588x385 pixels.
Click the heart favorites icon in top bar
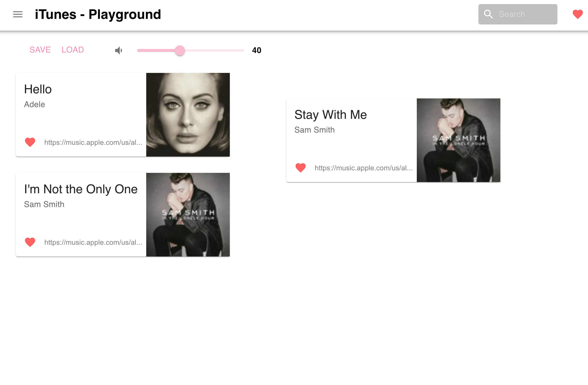pos(577,14)
